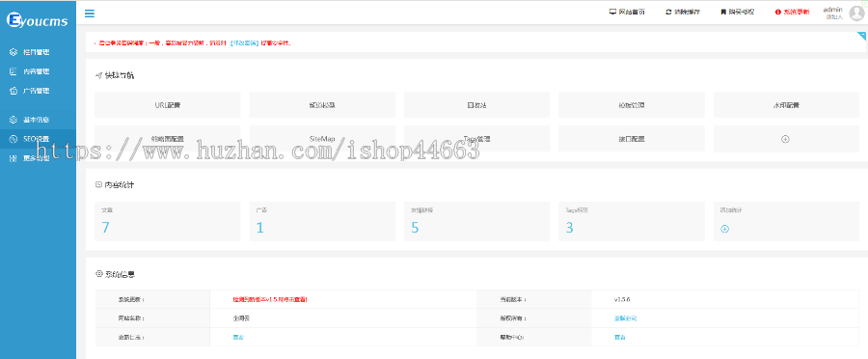Add a statistic with the blue plus icon
The height and width of the screenshot is (359, 868).
click(724, 229)
